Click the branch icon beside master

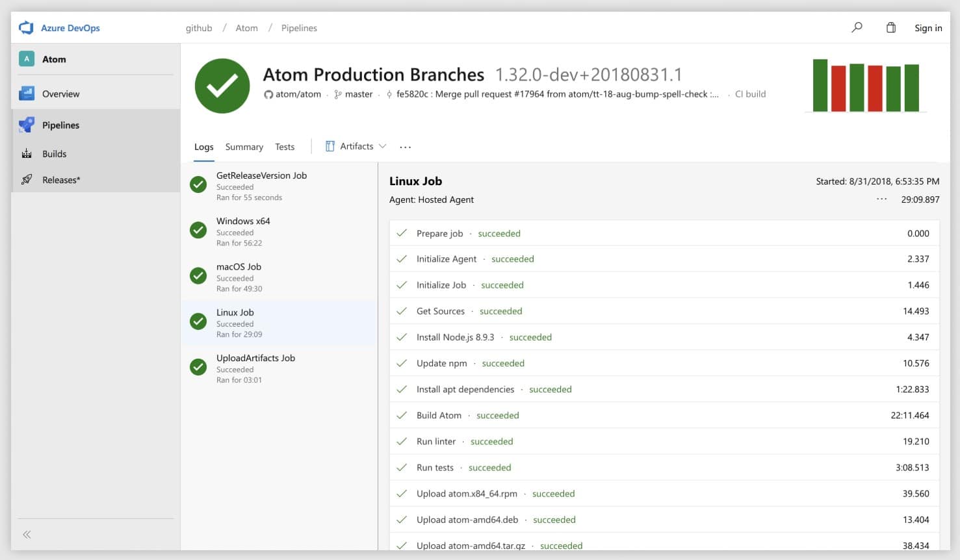tap(338, 94)
